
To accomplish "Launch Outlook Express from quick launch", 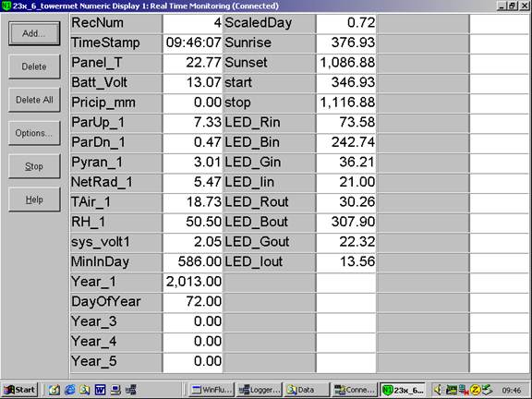I will click(x=54, y=390).
